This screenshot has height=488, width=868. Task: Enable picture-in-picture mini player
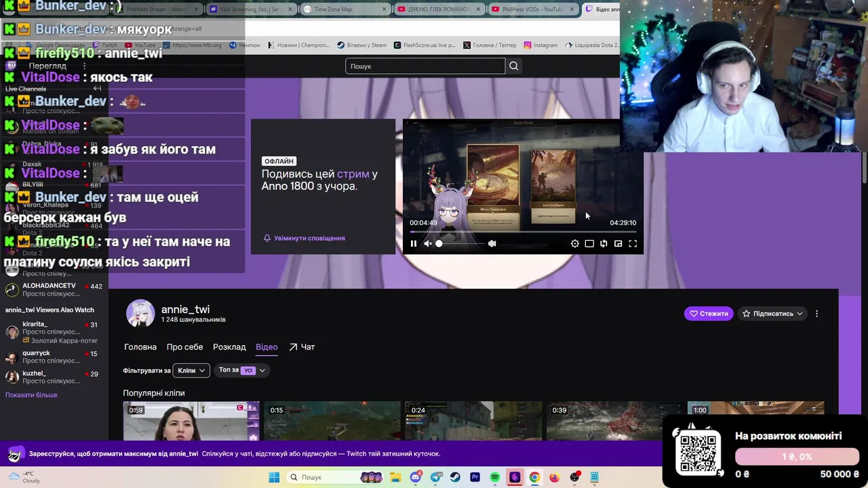(x=618, y=243)
